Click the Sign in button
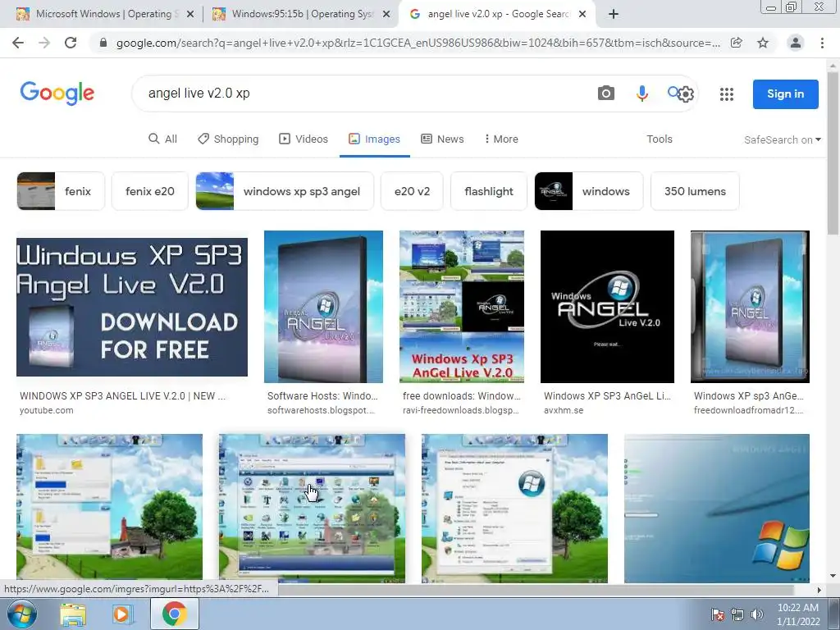This screenshot has width=840, height=630. pyautogui.click(x=785, y=94)
